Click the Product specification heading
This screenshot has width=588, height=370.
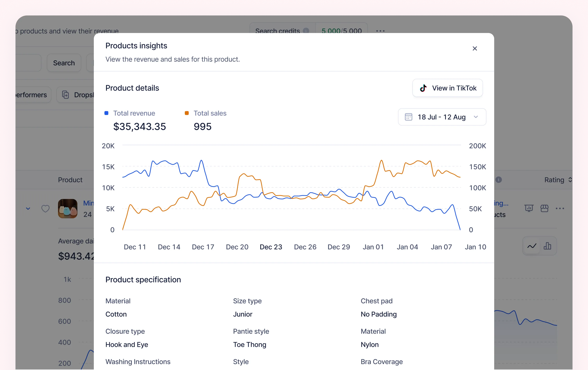point(143,280)
